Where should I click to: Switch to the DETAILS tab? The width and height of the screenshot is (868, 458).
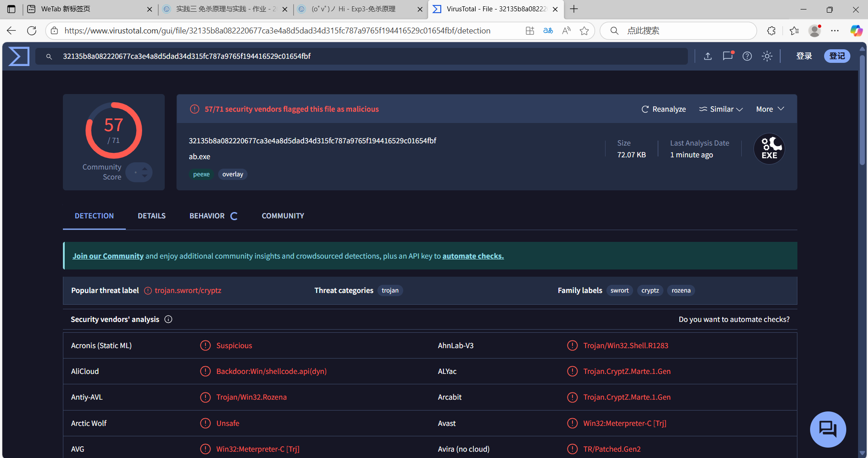point(152,216)
